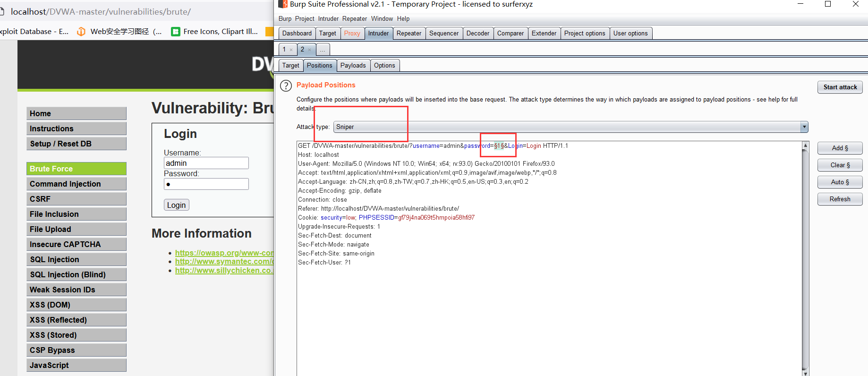Close Intruder attack tab 2
868x376 pixels.
(310, 50)
